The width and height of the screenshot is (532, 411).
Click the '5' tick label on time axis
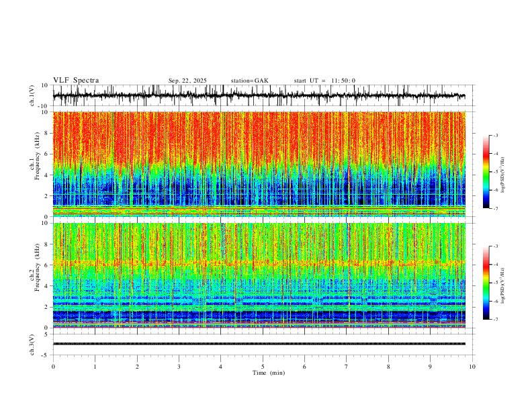coord(263,367)
